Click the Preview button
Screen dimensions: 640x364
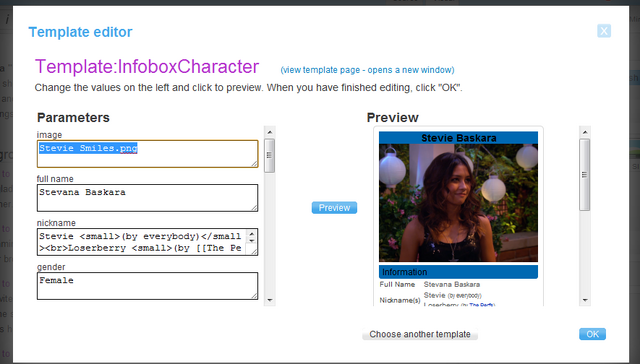[x=334, y=208]
